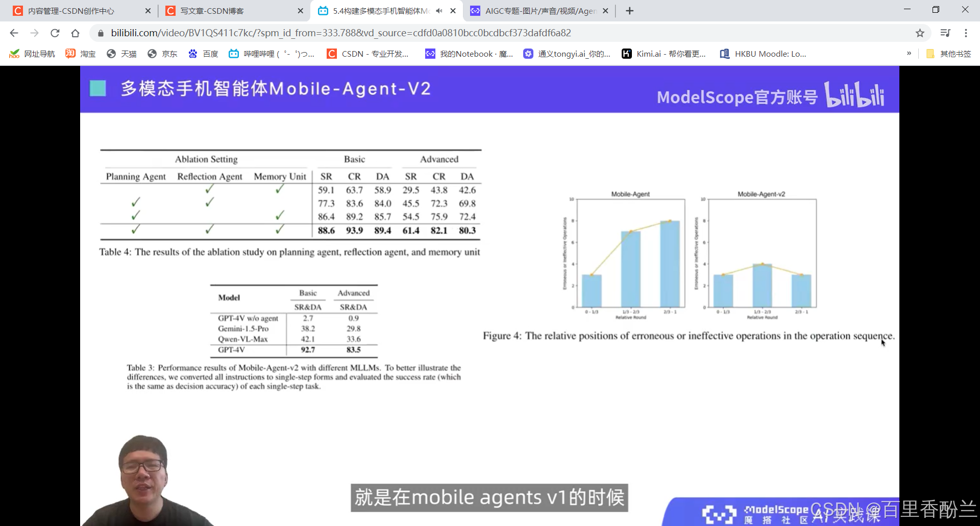
Task: Click the video player area
Action: tap(489, 296)
